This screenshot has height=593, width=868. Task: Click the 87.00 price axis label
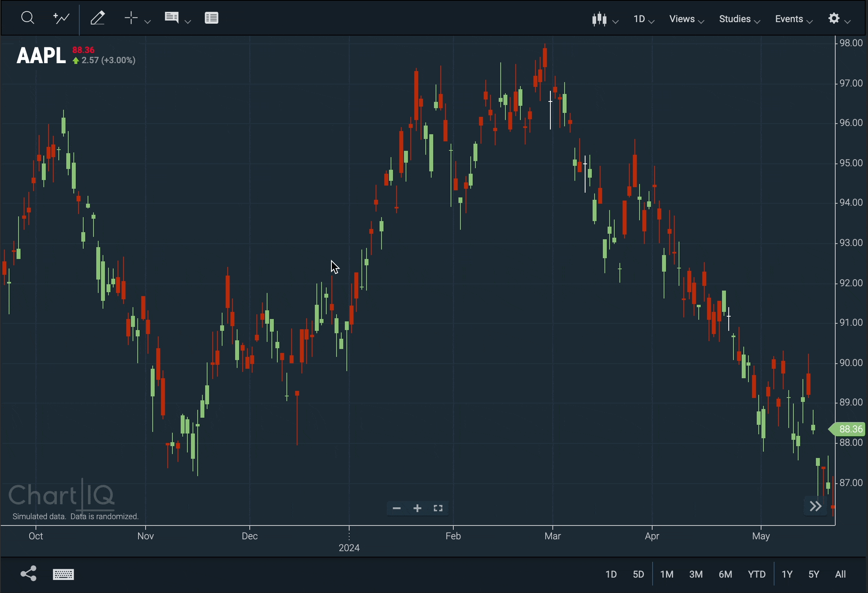pos(851,483)
